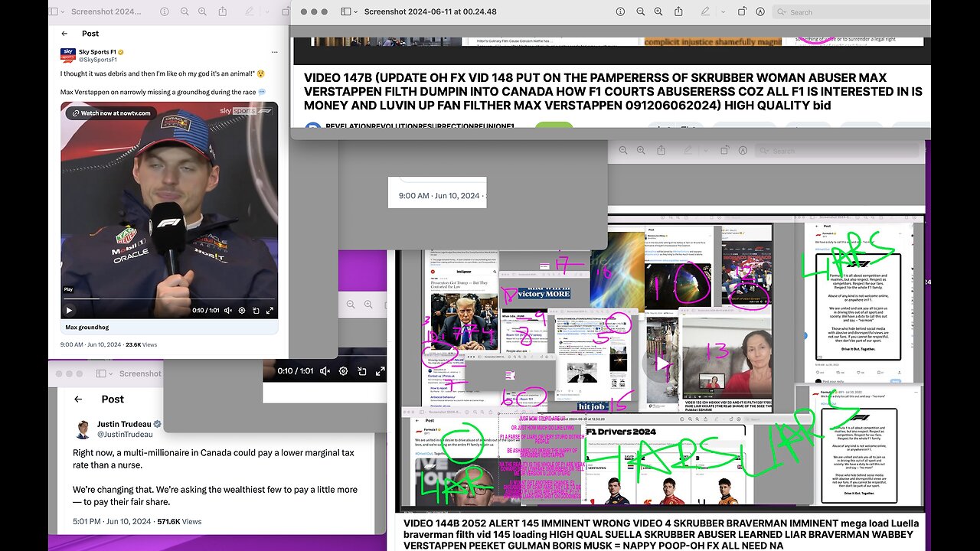Open the Sky Sports F1 profile avatar
The height and width of the screenshot is (551, 980).
point(67,55)
